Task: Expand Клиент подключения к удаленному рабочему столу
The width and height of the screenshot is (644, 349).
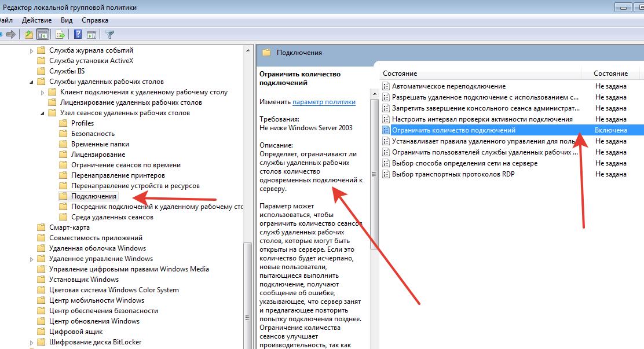Action: (41, 91)
